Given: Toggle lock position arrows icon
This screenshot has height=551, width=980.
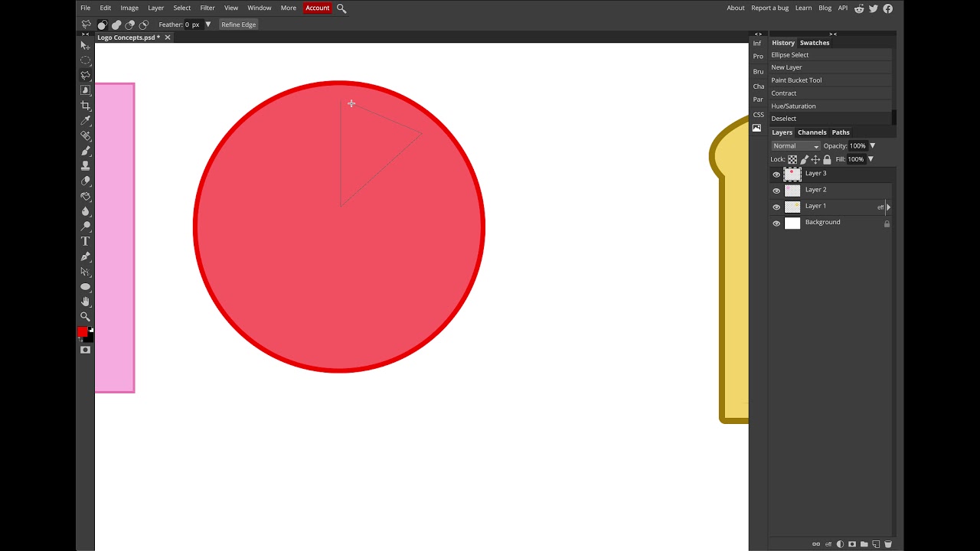Looking at the screenshot, I should pyautogui.click(x=815, y=159).
